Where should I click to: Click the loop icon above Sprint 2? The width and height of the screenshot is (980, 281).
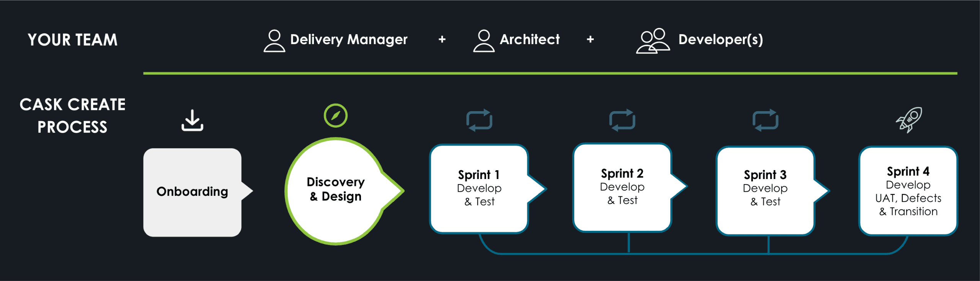622,120
